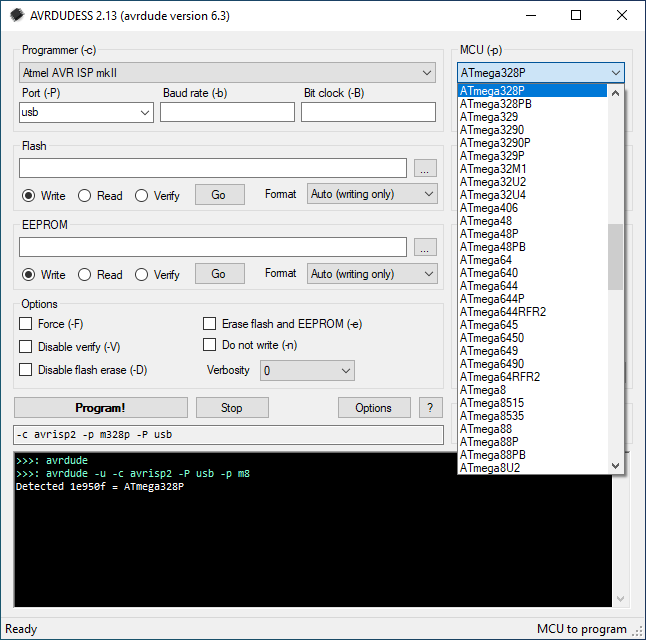Click 'MCU to program' status text

(582, 629)
